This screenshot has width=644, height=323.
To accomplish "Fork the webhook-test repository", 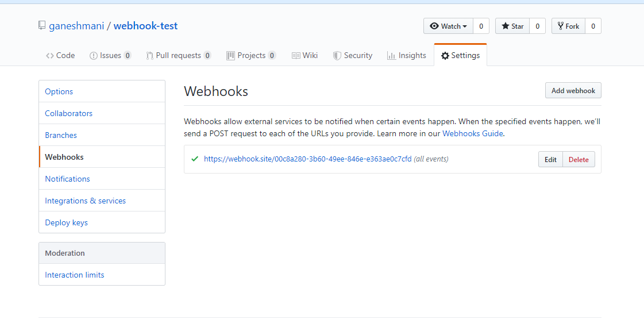I will click(x=569, y=26).
